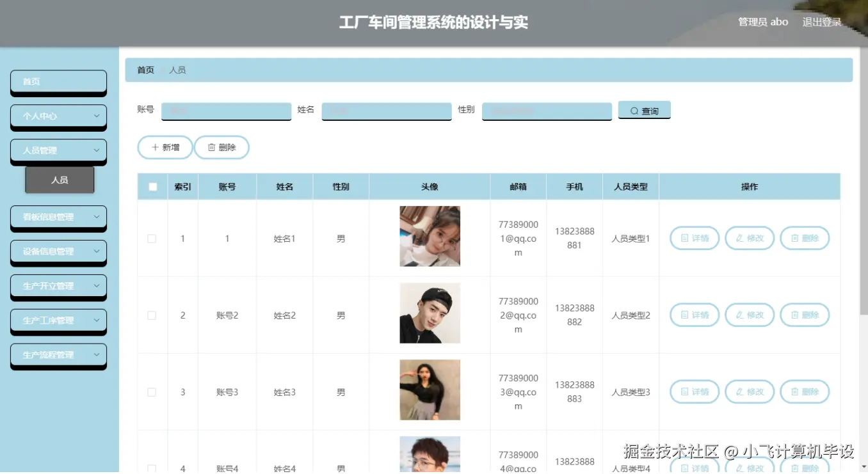Click 详情 icon in row 姓名2
Screen dimensions: 868x474
pos(684,315)
